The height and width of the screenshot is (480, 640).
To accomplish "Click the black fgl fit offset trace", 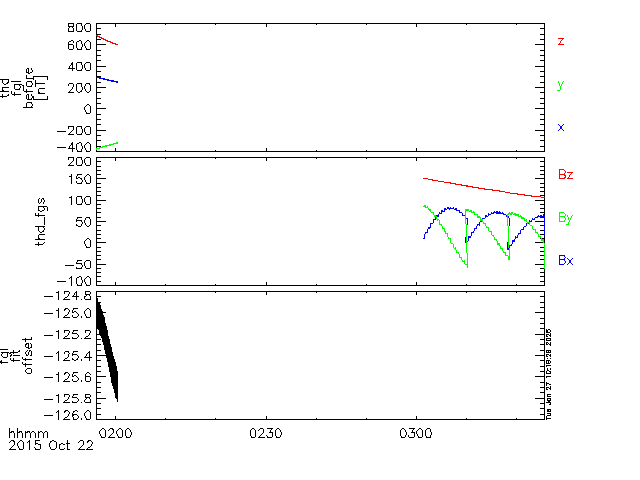I will click(x=107, y=350).
